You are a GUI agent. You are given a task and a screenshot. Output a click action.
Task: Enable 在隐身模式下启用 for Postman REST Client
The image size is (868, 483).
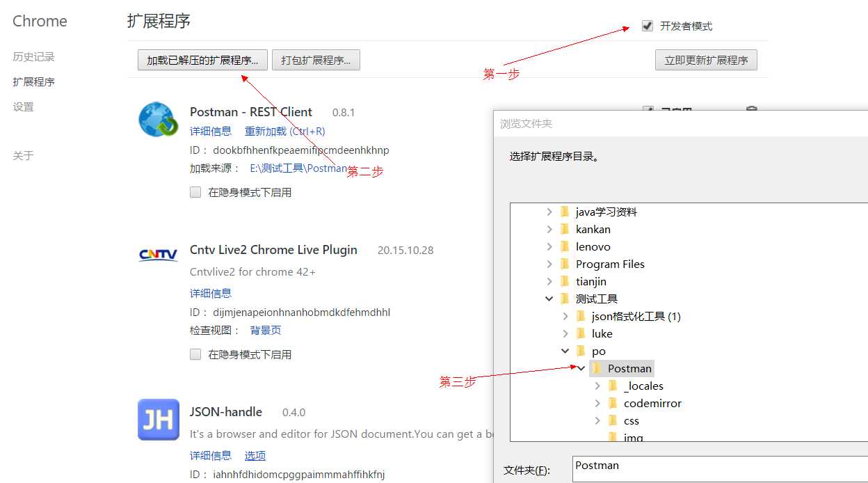click(x=195, y=192)
